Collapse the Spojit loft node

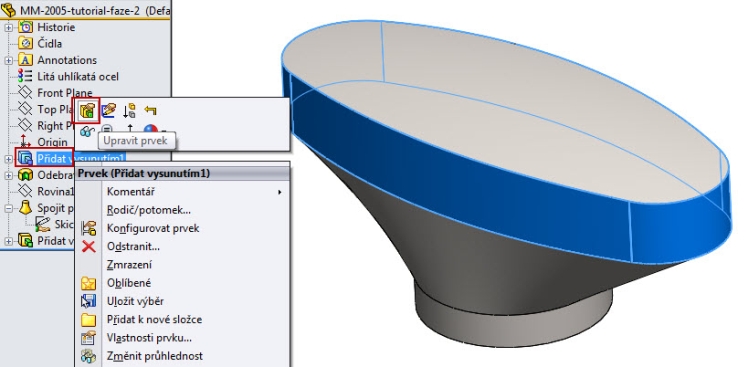tap(8, 208)
